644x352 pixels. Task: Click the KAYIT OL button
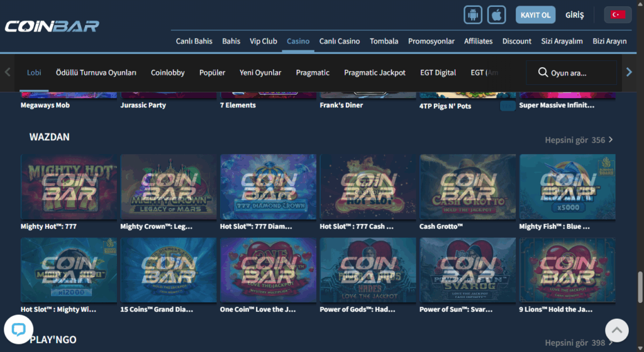(535, 14)
